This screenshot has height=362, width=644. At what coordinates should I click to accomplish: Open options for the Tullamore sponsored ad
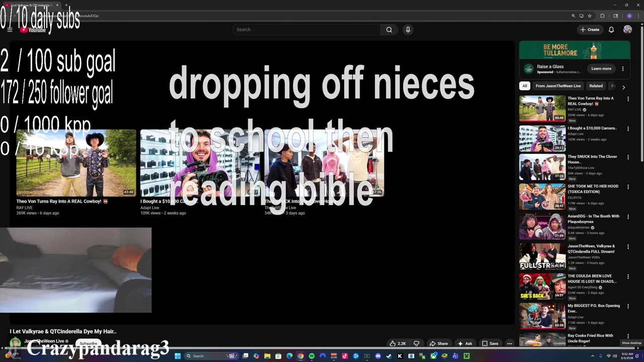tap(623, 69)
